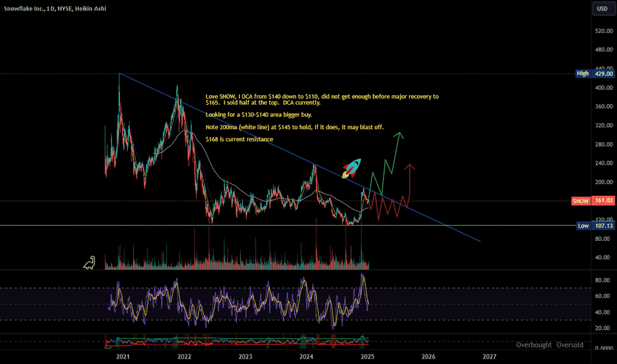The height and width of the screenshot is (364, 617).
Task: Select the High 429.00 price label
Action: (x=594, y=73)
